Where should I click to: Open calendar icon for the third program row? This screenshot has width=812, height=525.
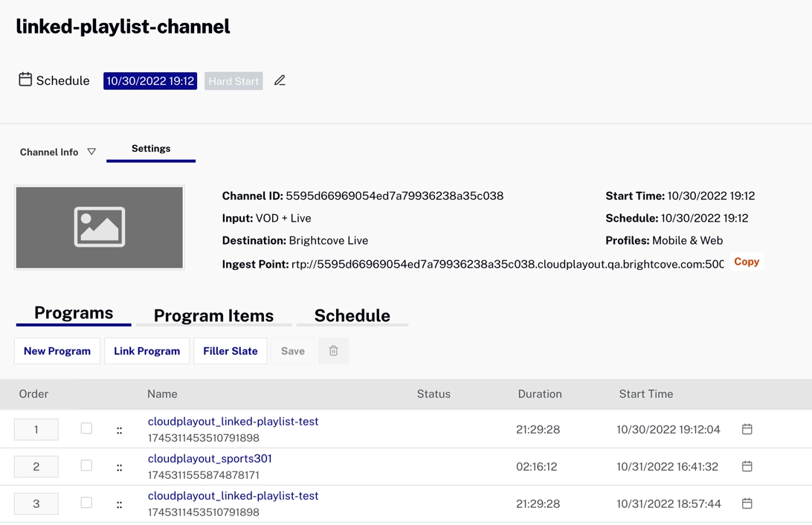[747, 503]
